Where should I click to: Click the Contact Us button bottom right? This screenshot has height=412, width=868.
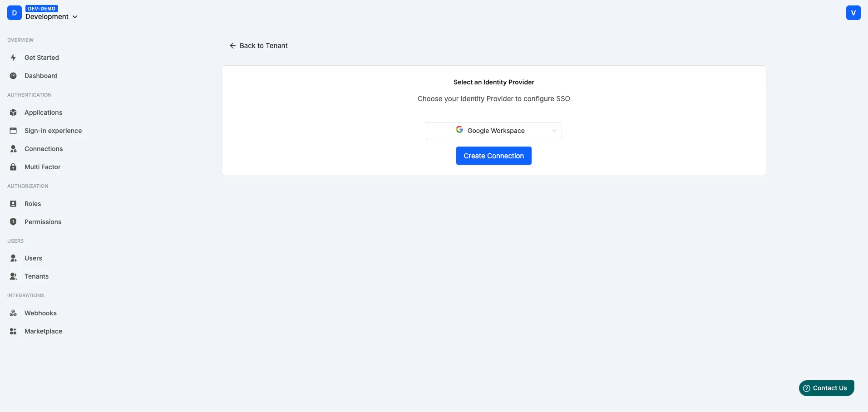coord(826,388)
